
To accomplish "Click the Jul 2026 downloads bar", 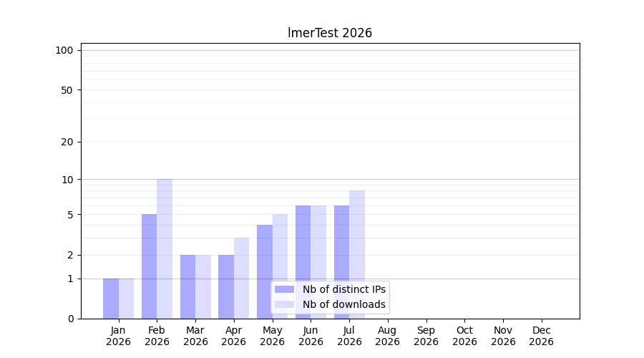I will [x=357, y=255].
